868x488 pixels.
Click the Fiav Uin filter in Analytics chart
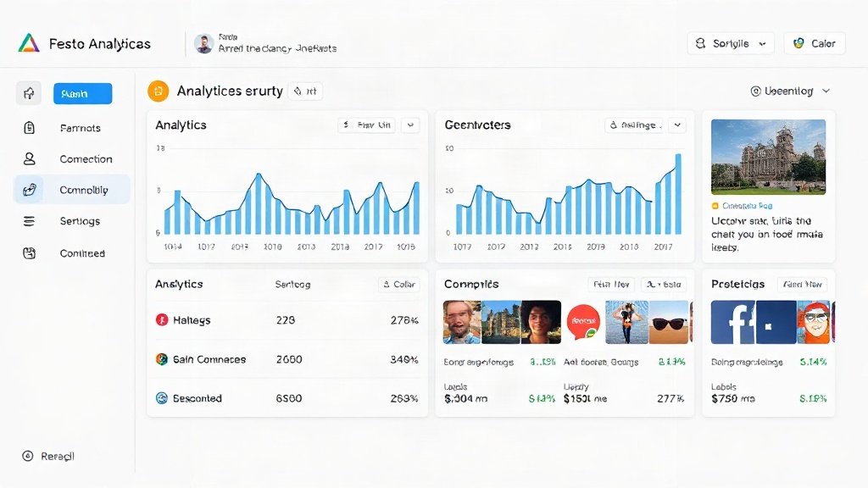pyautogui.click(x=366, y=125)
